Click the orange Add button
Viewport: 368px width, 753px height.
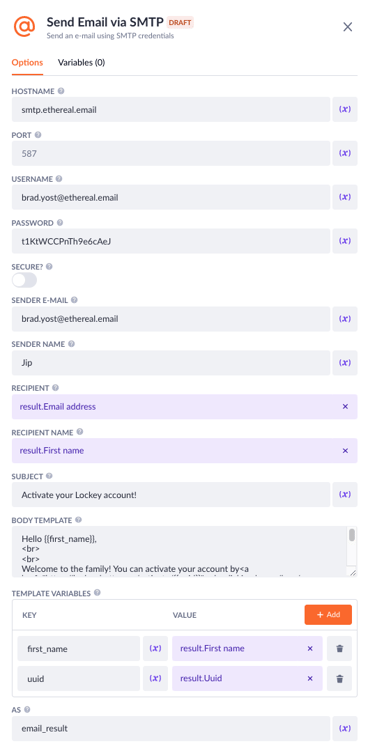(328, 615)
